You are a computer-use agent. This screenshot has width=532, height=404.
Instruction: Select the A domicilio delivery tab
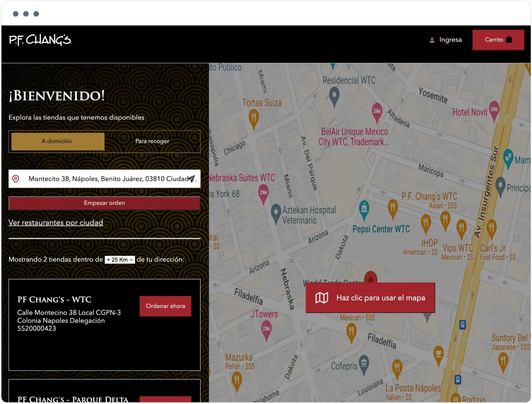[58, 141]
